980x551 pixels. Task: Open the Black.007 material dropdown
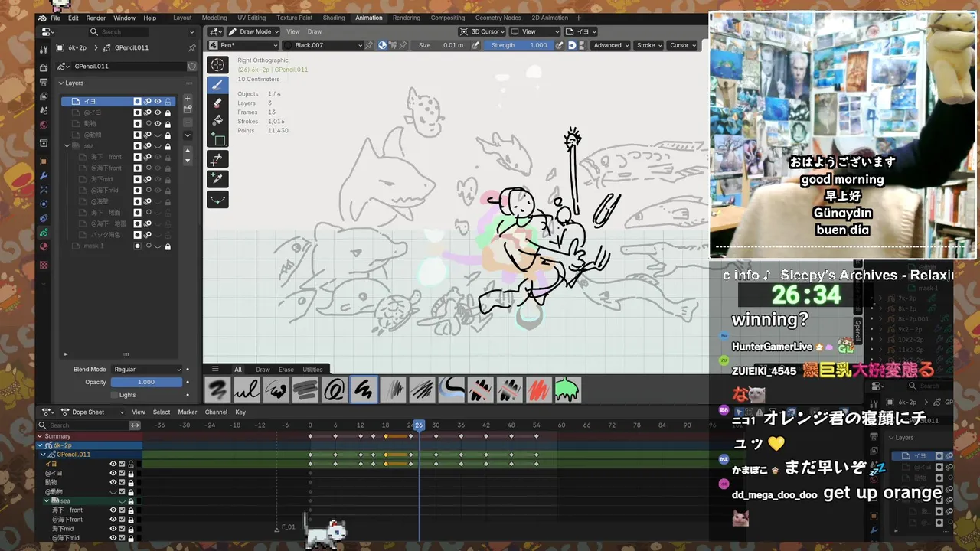(322, 45)
